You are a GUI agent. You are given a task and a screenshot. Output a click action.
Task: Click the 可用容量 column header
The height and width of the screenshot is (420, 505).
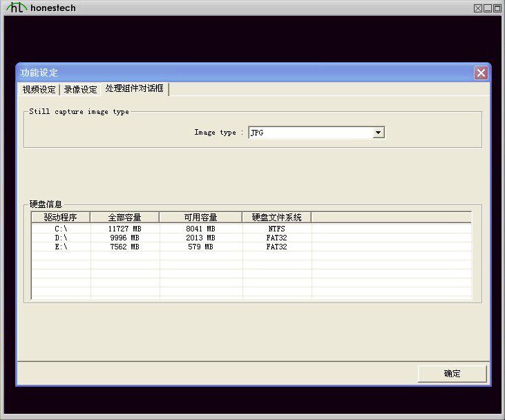pos(200,218)
